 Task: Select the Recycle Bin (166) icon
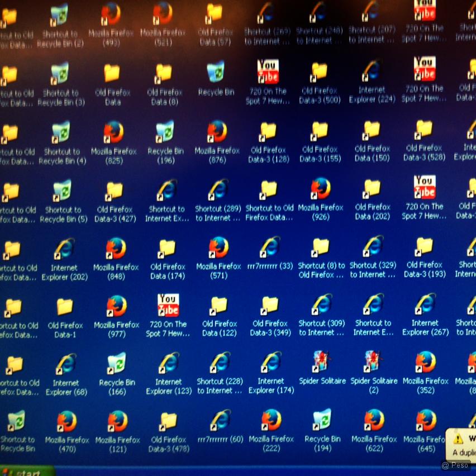[117, 364]
